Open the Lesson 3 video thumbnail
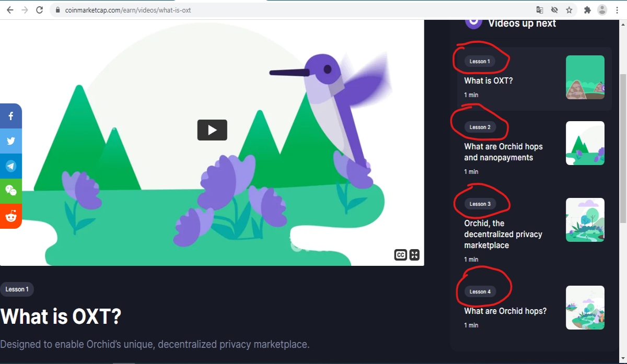 pyautogui.click(x=585, y=220)
